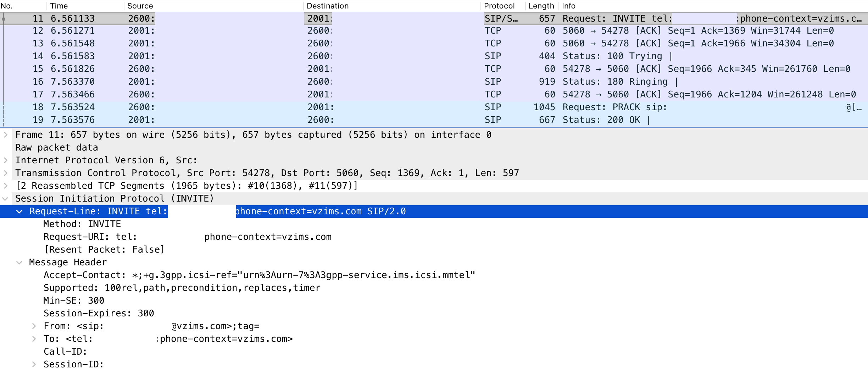
Task: Sort packets by the Time column
Action: [x=85, y=6]
